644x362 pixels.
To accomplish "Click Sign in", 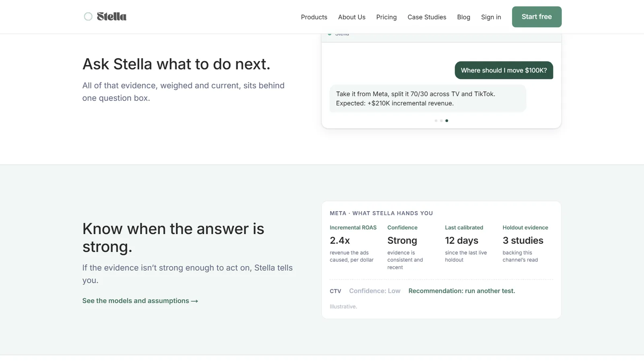I will tap(491, 17).
